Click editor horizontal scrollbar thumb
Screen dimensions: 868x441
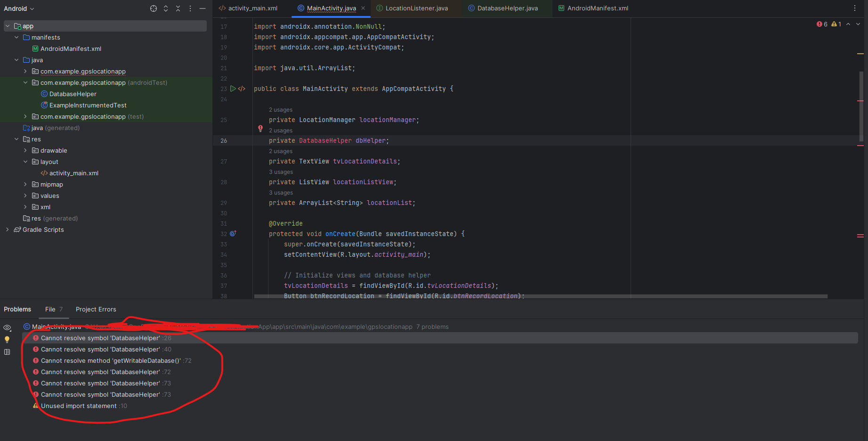point(541,296)
